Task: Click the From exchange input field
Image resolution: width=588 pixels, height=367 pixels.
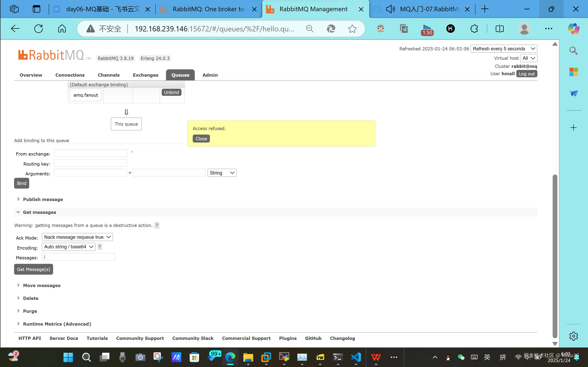Action: (x=90, y=153)
